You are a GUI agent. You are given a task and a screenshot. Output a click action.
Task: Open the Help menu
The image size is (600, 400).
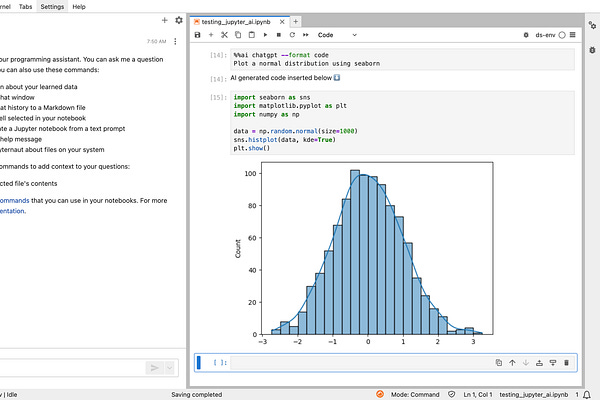(79, 6)
